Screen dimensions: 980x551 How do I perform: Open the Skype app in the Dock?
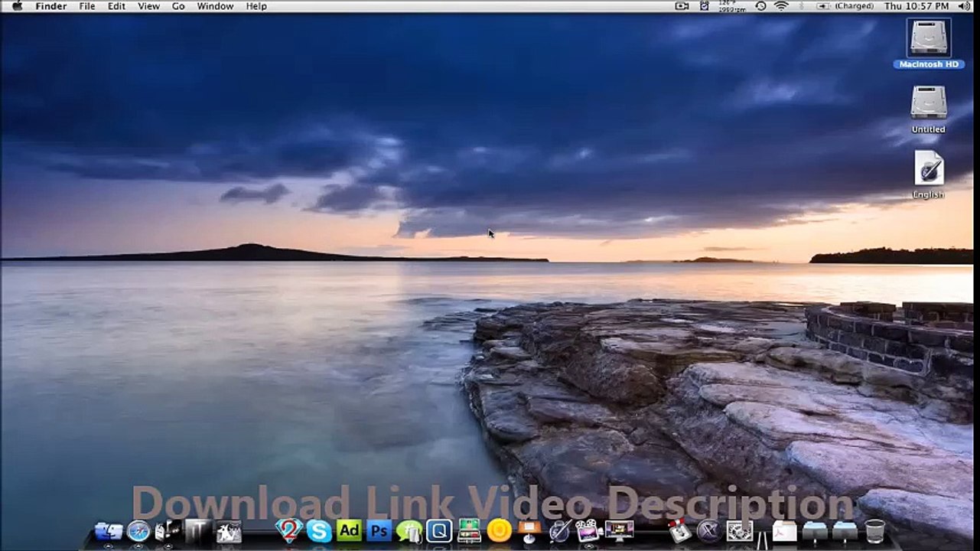pos(319,531)
